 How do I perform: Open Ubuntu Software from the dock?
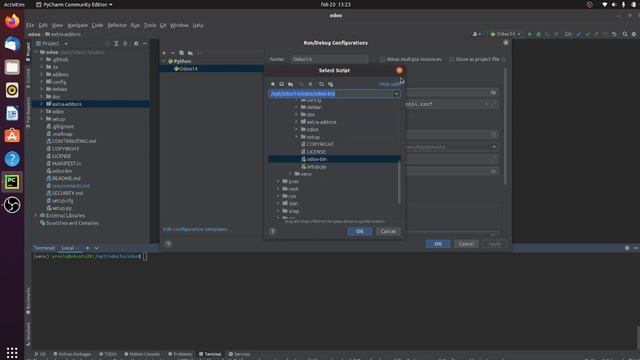[12, 136]
